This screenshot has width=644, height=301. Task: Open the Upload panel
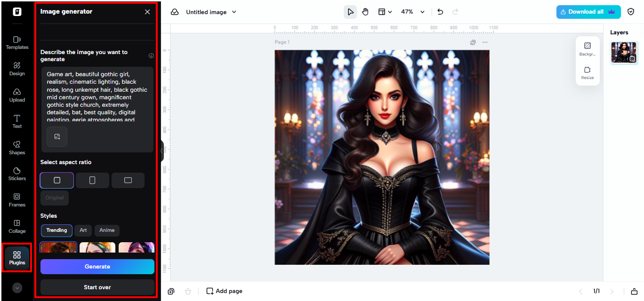click(17, 95)
